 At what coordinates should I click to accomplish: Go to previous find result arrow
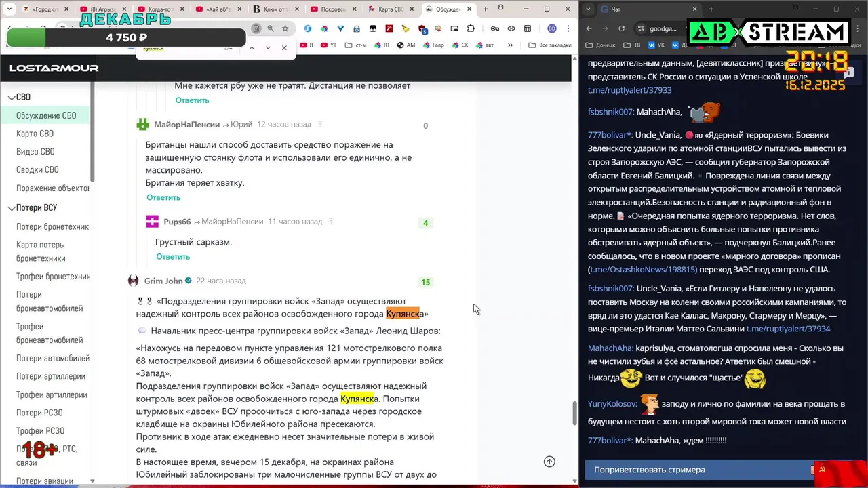pyautogui.click(x=252, y=48)
